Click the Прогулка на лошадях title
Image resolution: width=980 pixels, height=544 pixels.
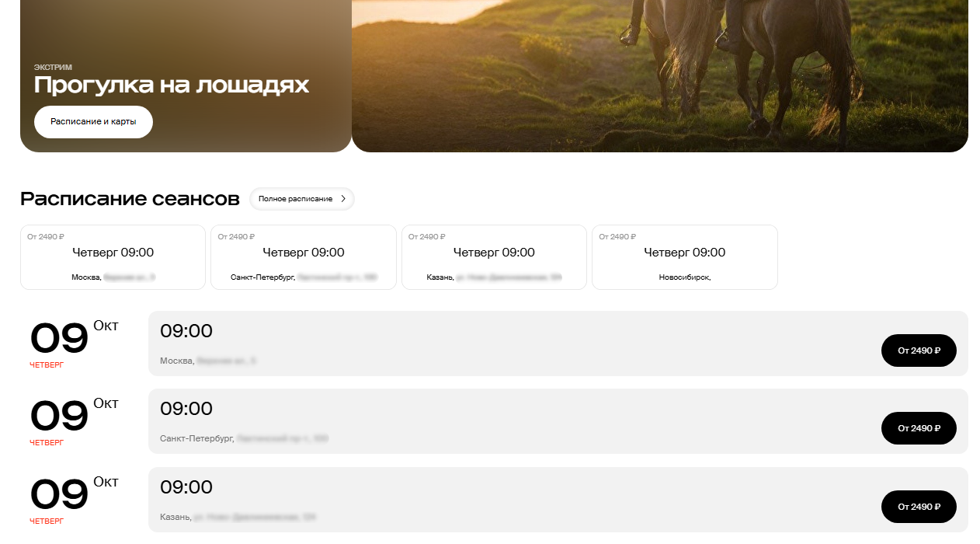point(172,85)
